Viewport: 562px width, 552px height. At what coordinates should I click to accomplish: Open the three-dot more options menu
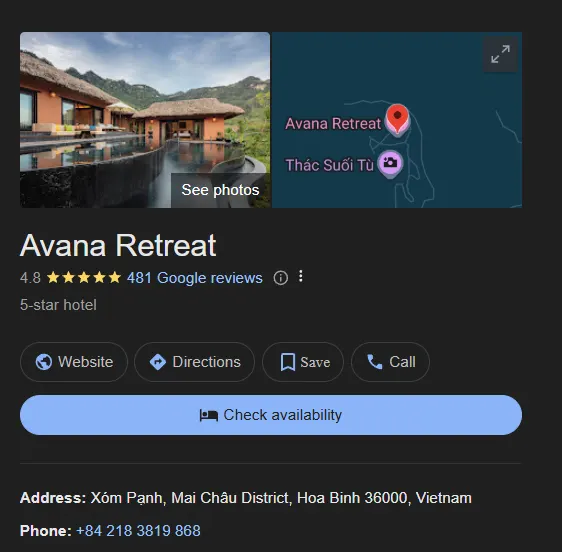click(x=301, y=276)
